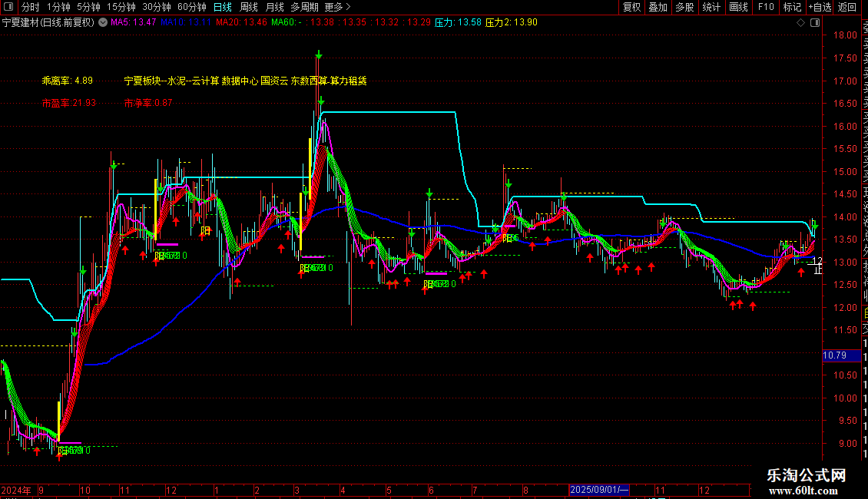Switch to 月线 monthly chart
This screenshot has width=868, height=499.
tap(274, 7)
